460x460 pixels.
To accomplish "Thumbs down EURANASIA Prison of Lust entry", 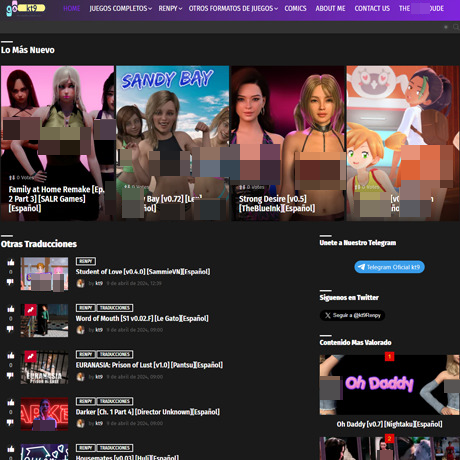I will tap(11, 375).
